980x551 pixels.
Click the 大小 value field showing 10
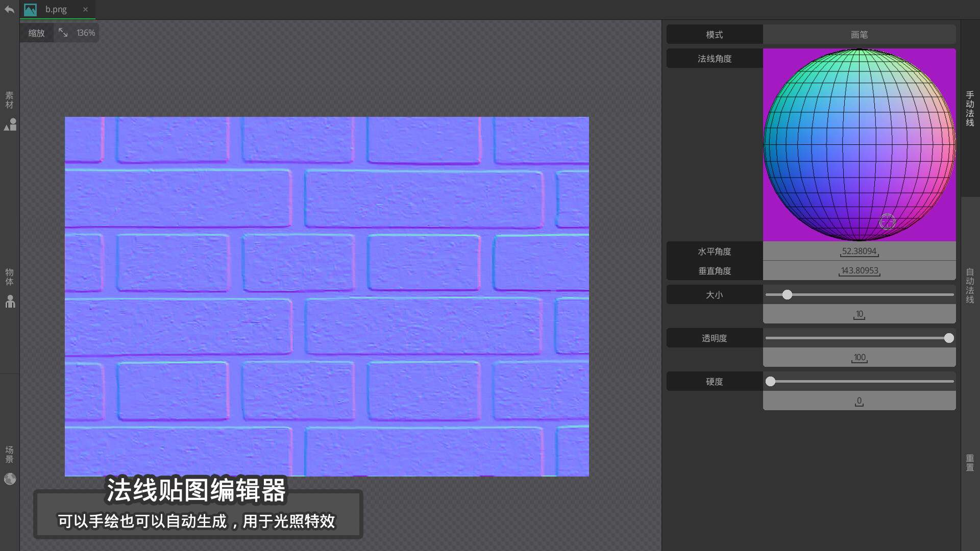pyautogui.click(x=859, y=314)
